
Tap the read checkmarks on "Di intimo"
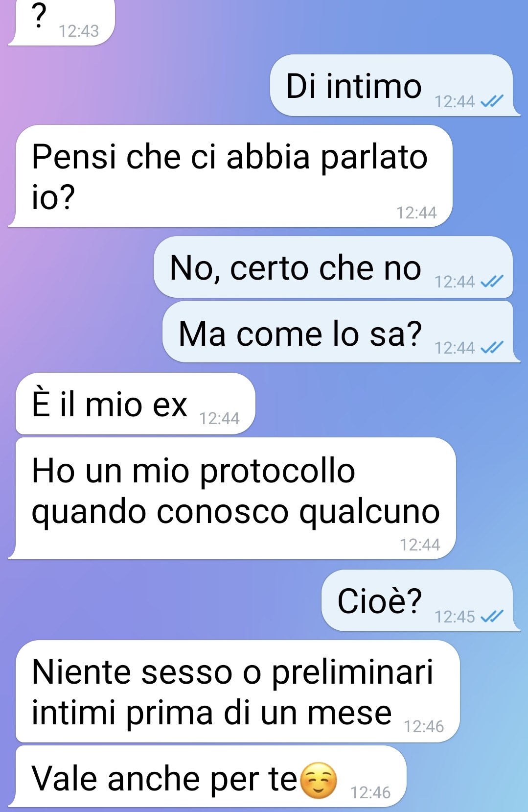491,101
